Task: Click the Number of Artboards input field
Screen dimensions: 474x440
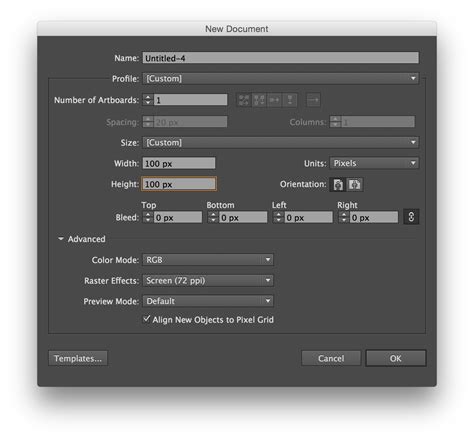Action: tap(190, 100)
